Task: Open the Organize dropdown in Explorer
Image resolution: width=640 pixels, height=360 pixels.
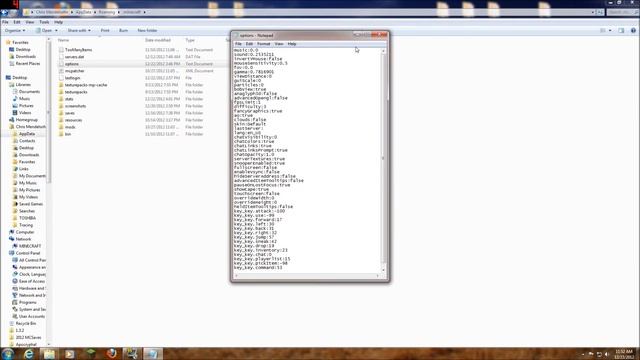Action: 15,31
